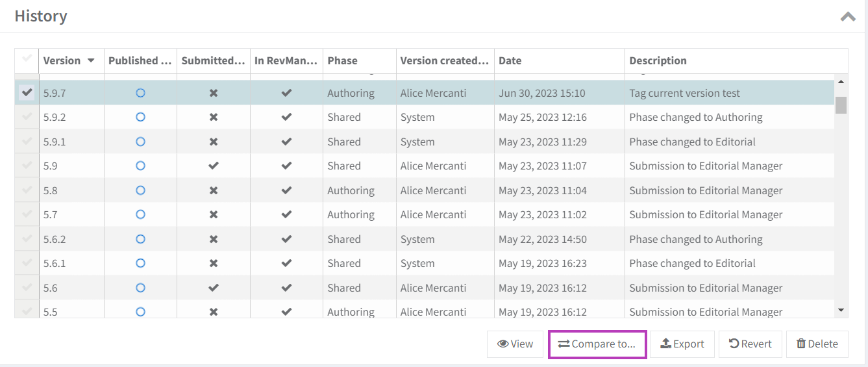Click the In RevMan checkmark for version 5.7
The image size is (868, 367).
click(286, 215)
